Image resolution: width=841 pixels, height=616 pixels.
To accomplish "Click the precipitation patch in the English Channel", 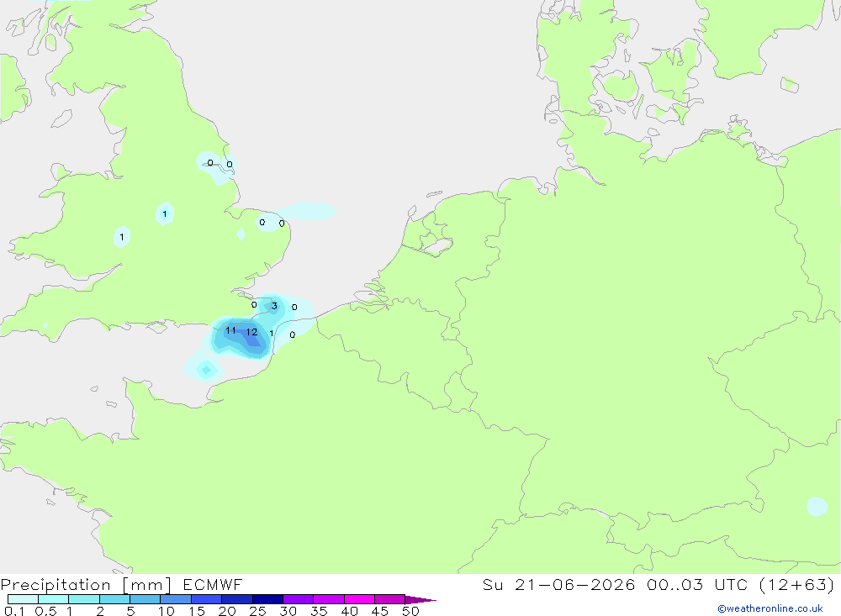I will coord(205,368).
